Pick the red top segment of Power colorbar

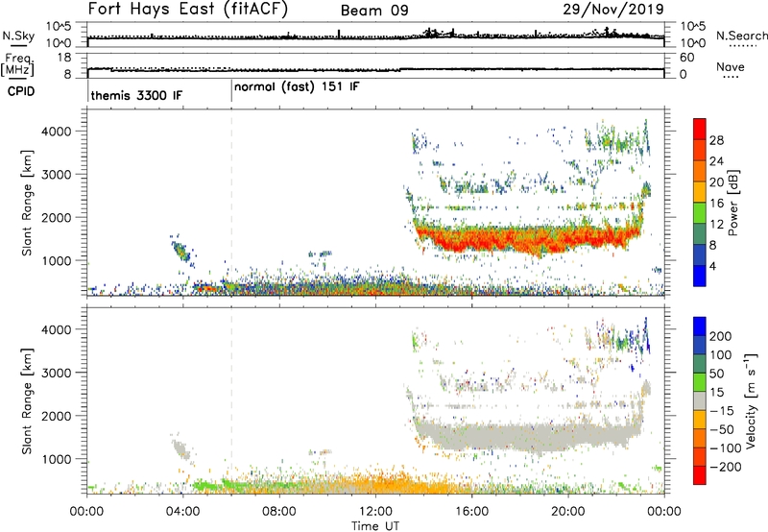coord(700,129)
